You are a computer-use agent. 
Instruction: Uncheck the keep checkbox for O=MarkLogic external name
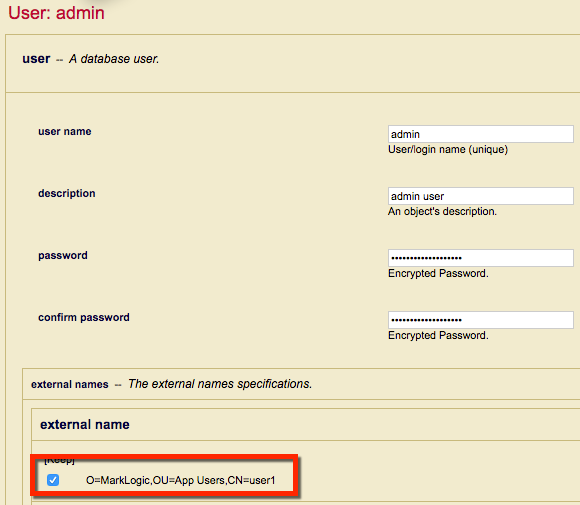tap(53, 480)
